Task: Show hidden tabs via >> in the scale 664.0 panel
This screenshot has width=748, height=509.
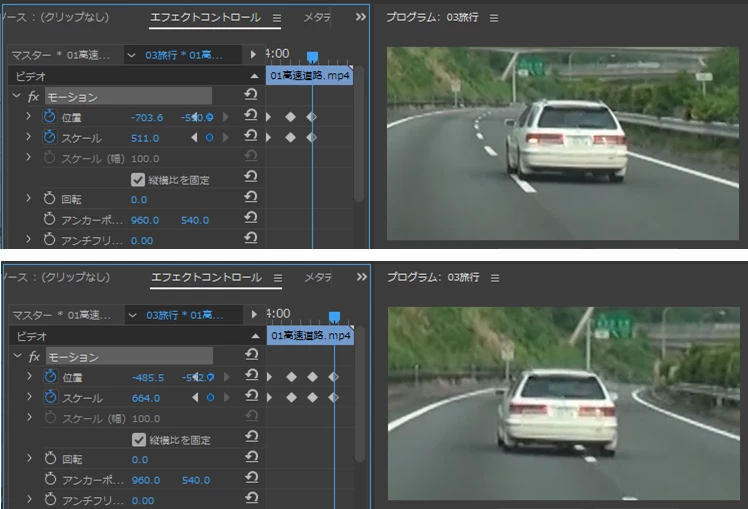Action: 362,277
